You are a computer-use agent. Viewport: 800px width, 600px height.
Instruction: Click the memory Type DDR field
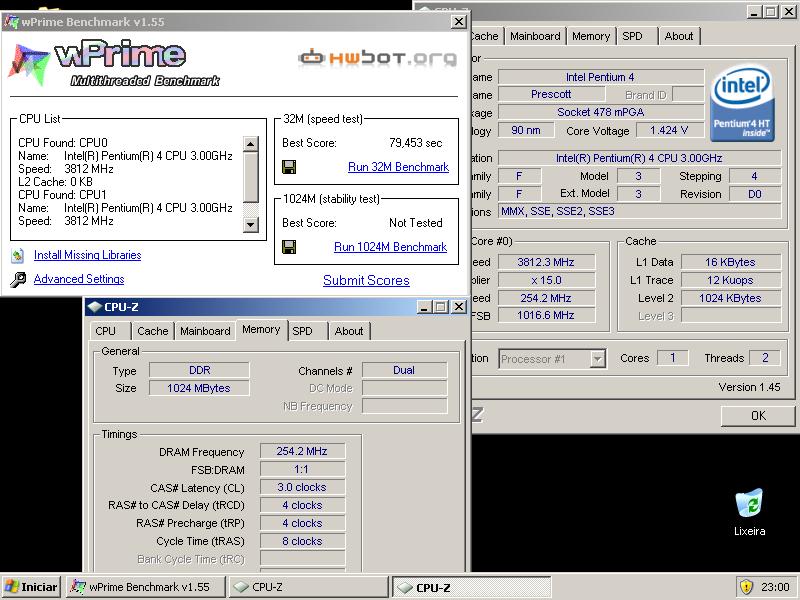point(199,370)
